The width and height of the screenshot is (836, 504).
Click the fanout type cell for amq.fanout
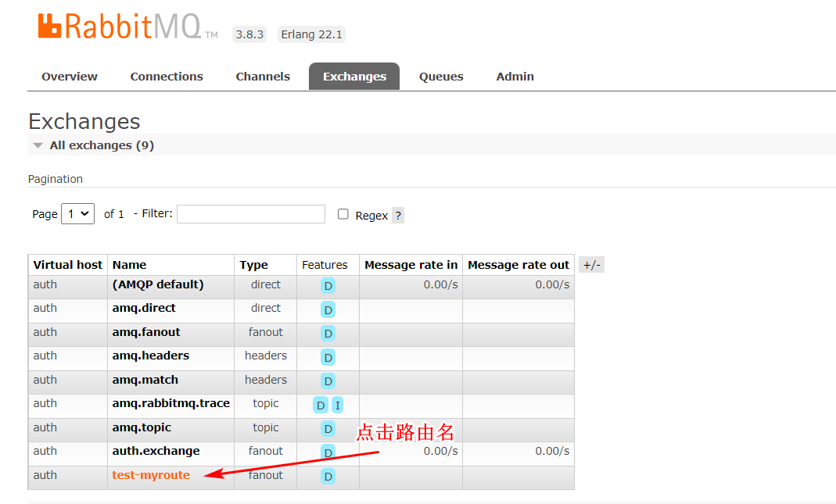266,332
